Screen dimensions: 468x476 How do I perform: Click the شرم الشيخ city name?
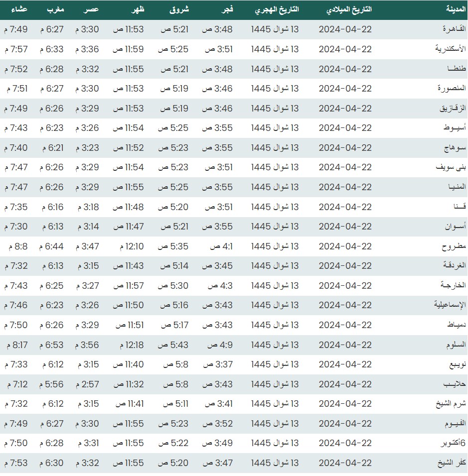tap(451, 404)
